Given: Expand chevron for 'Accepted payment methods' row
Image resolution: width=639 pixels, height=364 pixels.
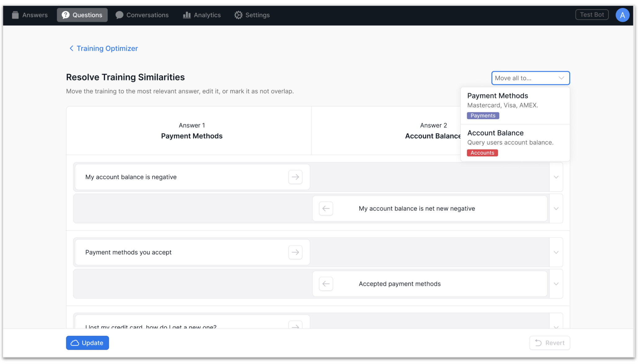Looking at the screenshot, I should tap(556, 284).
